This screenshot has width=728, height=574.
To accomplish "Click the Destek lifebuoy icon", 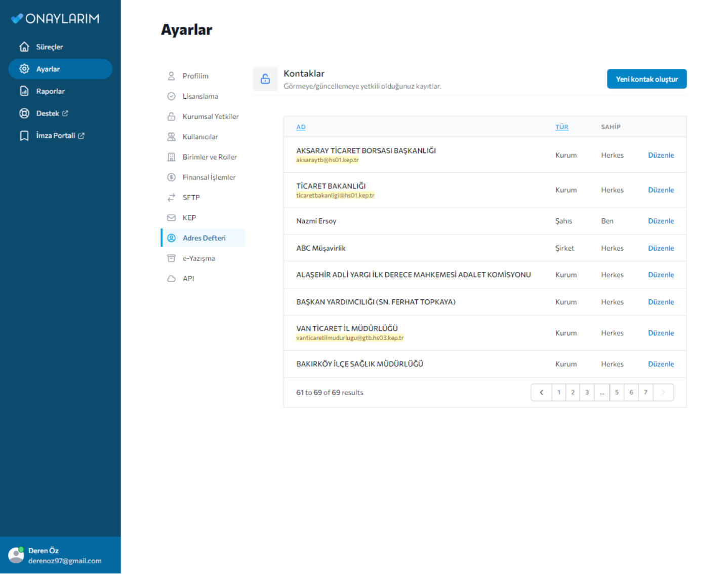I will pyautogui.click(x=24, y=113).
